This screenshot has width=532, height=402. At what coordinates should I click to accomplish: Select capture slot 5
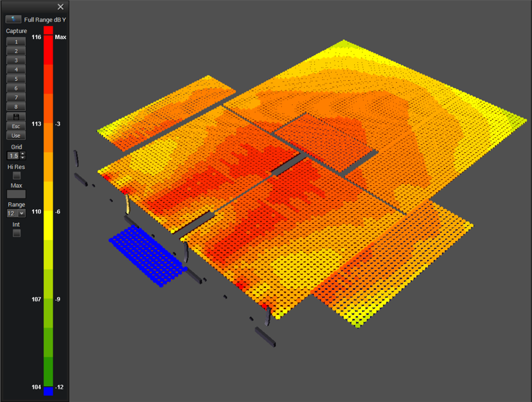tap(16, 79)
